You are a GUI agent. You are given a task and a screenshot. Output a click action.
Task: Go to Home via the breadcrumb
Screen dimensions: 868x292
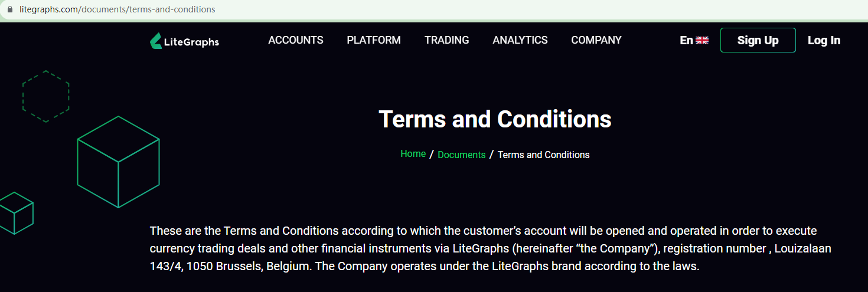413,154
